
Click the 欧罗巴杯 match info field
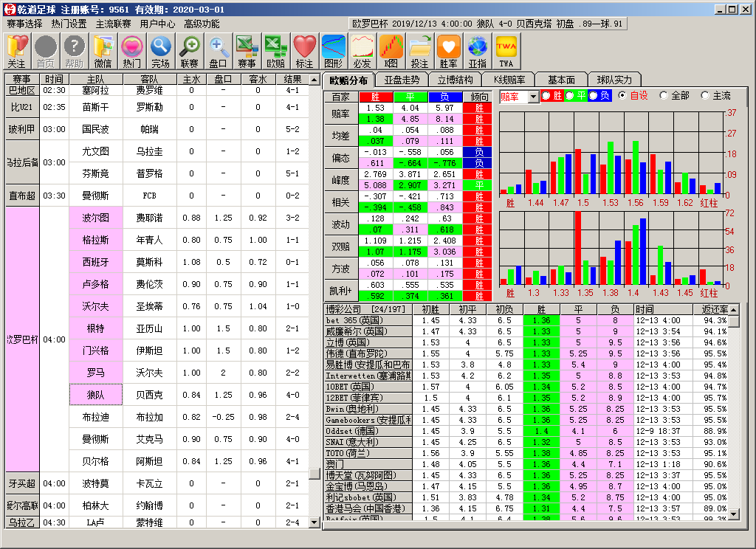487,24
